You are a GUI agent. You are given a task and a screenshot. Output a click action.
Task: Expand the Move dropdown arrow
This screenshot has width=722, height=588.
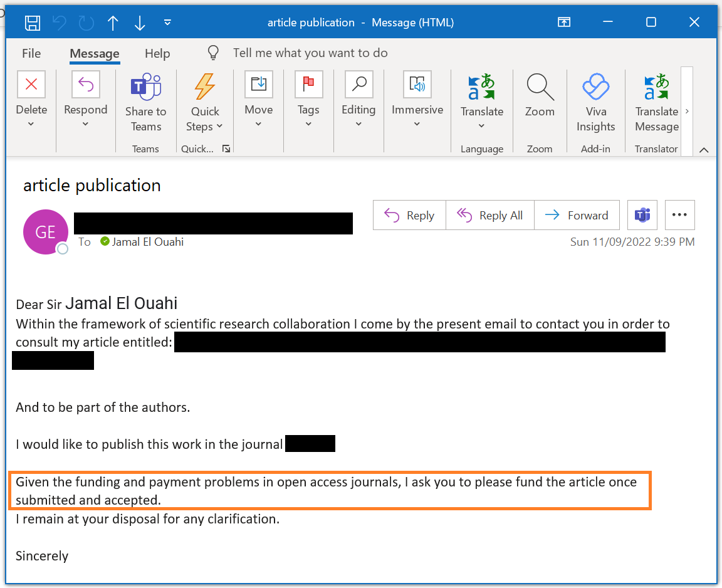coord(258,124)
